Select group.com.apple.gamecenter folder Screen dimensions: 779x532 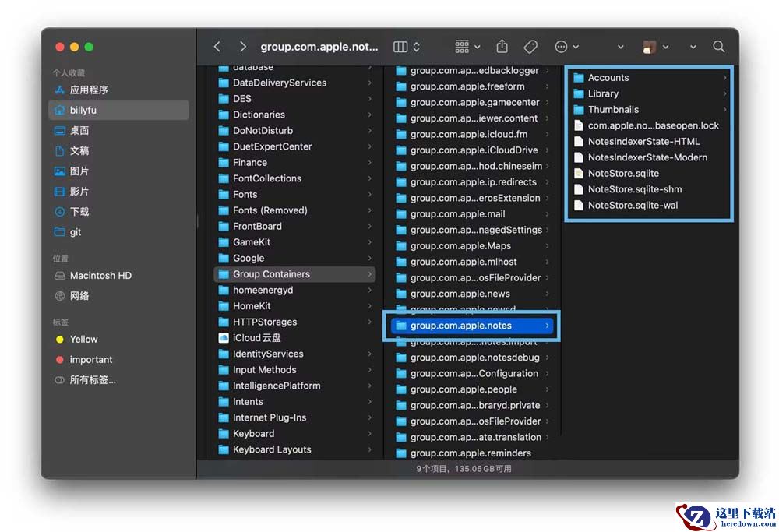click(472, 102)
